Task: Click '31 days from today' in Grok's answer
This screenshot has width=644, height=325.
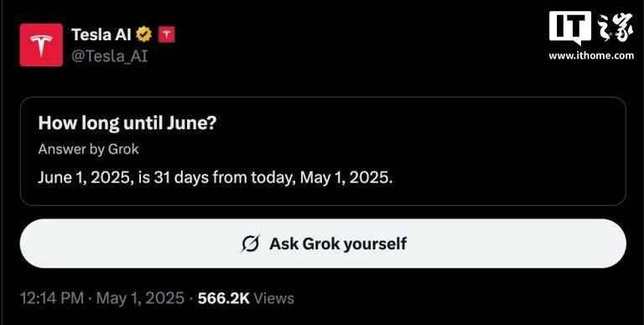Action: [222, 178]
